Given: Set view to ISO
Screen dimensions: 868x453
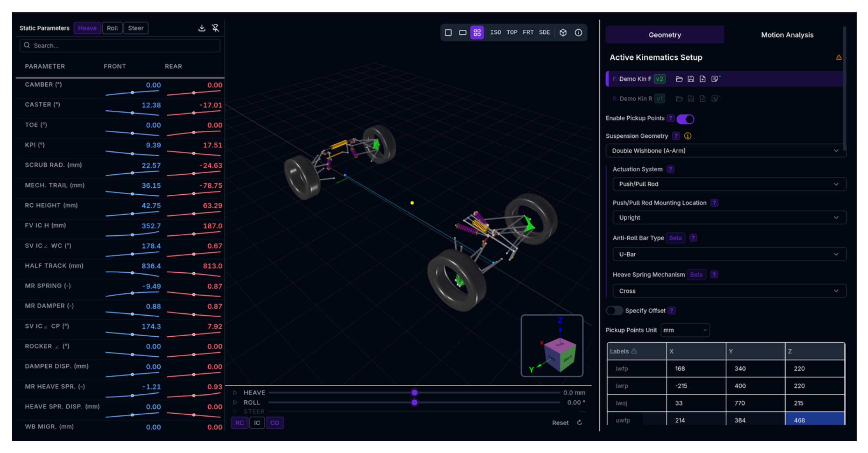Looking at the screenshot, I should pyautogui.click(x=495, y=32).
